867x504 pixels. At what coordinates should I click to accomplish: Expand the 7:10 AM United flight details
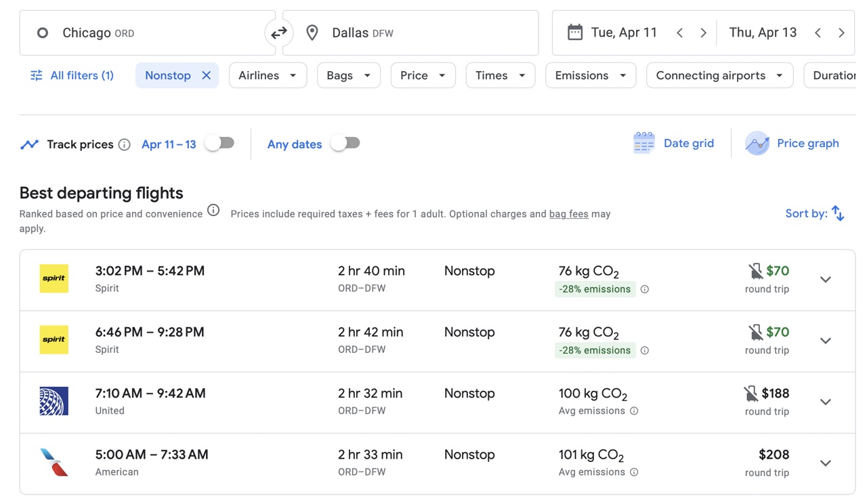tap(825, 402)
